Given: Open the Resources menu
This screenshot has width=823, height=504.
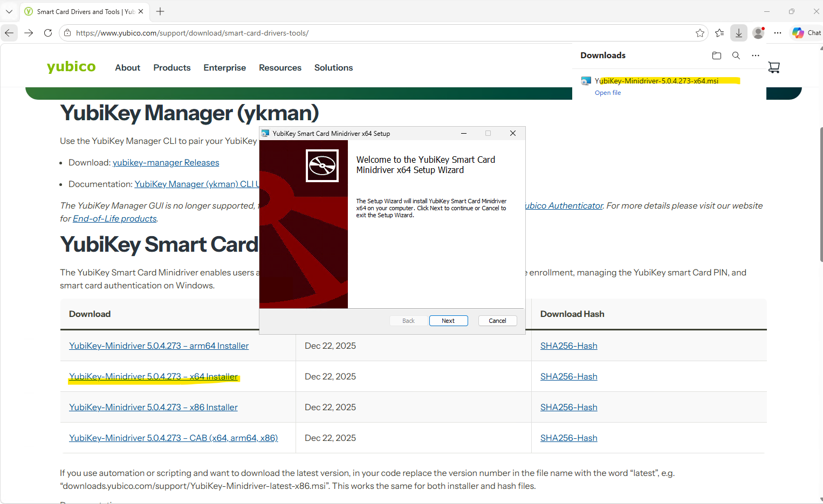Looking at the screenshot, I should coord(280,67).
